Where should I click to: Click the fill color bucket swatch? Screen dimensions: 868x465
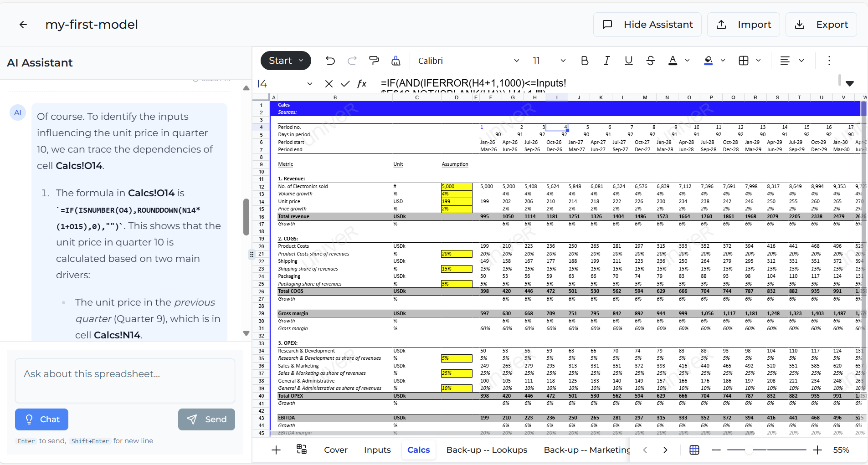tap(708, 61)
